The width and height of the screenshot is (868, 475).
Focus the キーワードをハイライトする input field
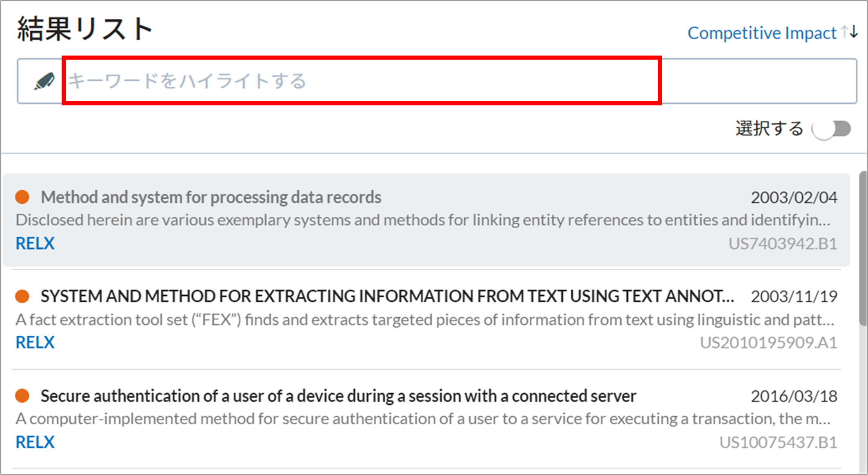437,81
